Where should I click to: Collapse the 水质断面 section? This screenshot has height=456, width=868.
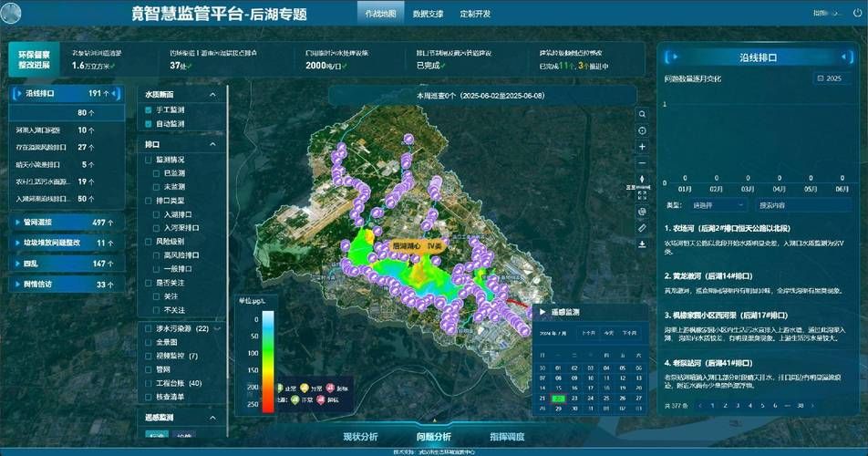[x=213, y=94]
